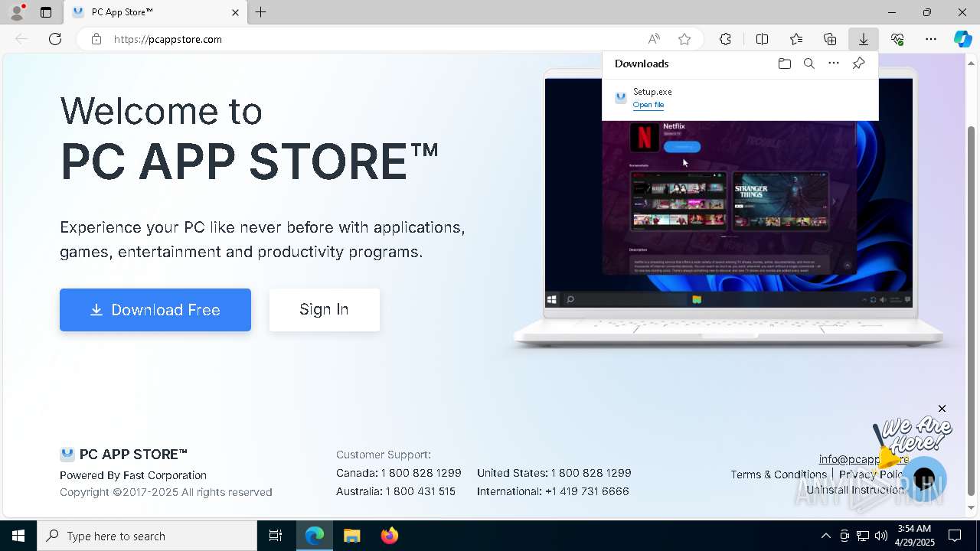Click Canada support number 1 800 828 1299
Screen dimensions: 980x551
pos(421,473)
